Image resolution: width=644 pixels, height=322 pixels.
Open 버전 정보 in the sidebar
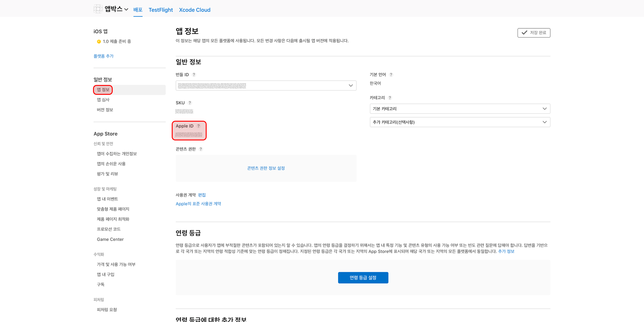click(x=105, y=110)
